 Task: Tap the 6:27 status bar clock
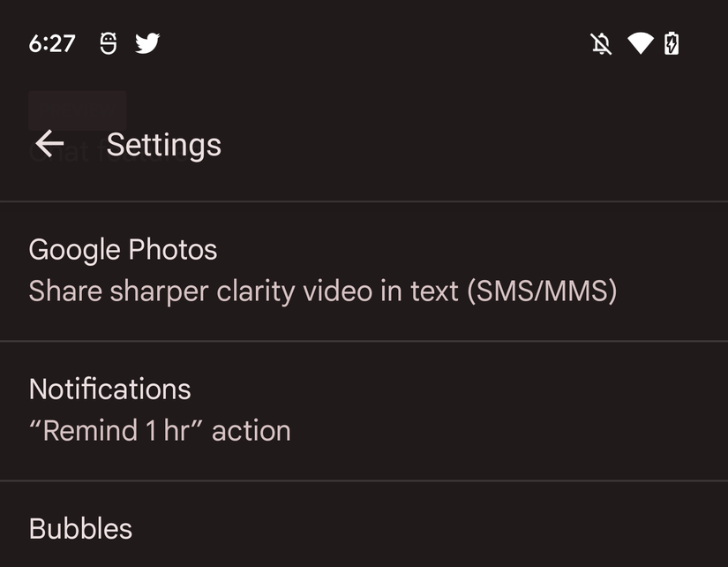click(x=52, y=43)
